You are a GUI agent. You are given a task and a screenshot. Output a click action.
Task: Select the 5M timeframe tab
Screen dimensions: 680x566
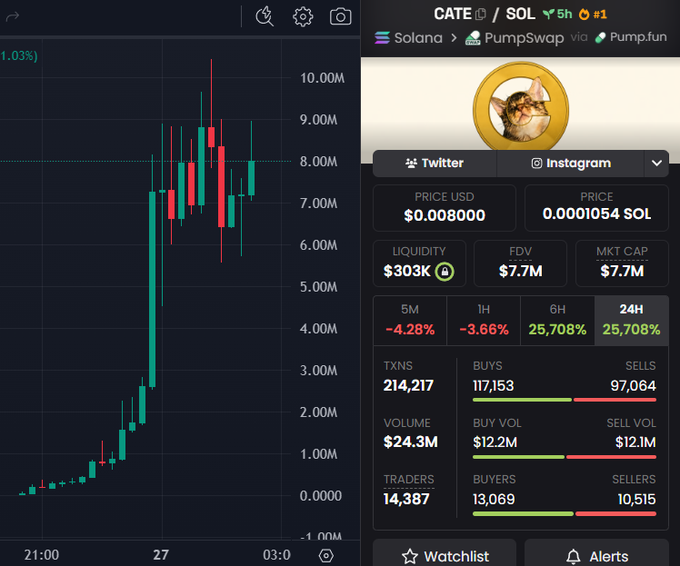tap(410, 321)
